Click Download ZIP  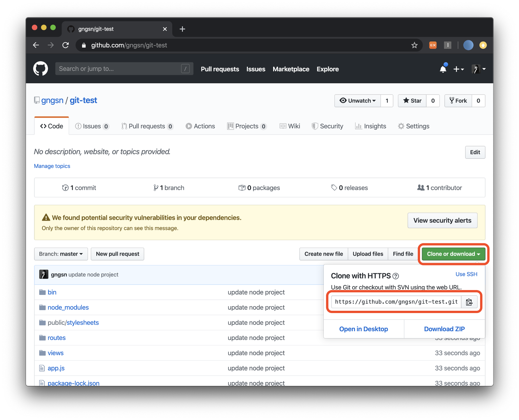click(444, 329)
